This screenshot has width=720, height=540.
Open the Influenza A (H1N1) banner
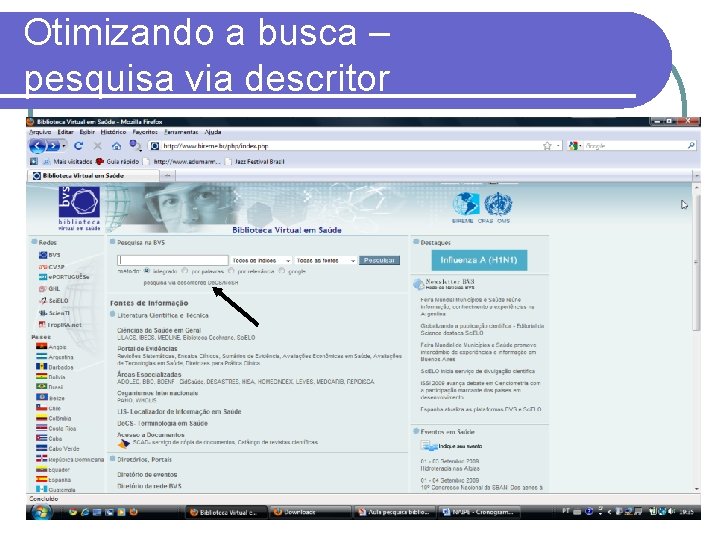coord(479,260)
